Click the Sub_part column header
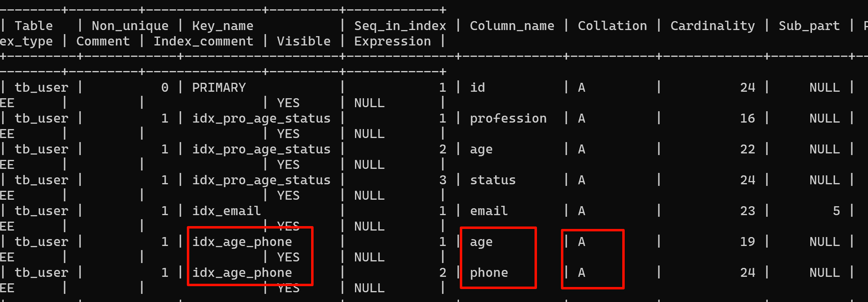The width and height of the screenshot is (868, 302). [x=809, y=26]
